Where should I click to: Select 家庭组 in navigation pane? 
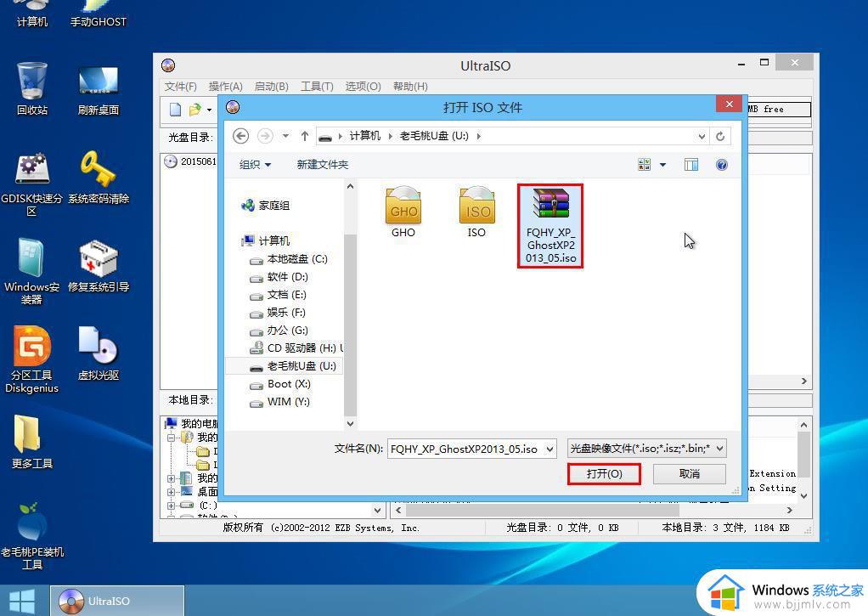[x=266, y=206]
